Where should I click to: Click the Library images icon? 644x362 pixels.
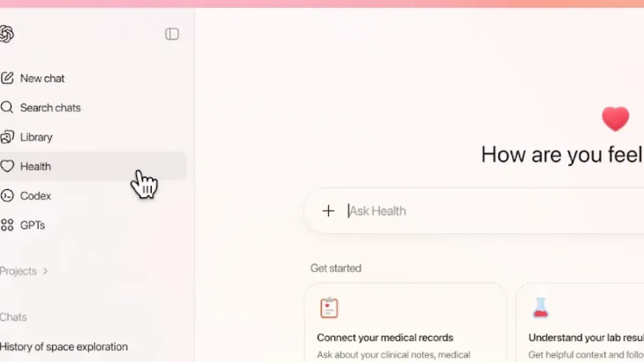(x=7, y=137)
